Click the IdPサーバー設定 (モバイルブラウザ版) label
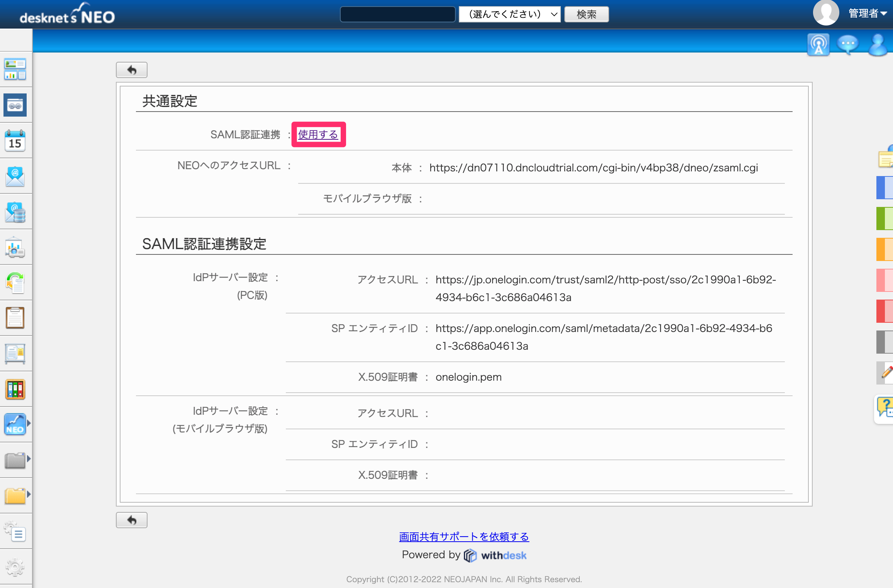The width and height of the screenshot is (893, 588). point(220,420)
